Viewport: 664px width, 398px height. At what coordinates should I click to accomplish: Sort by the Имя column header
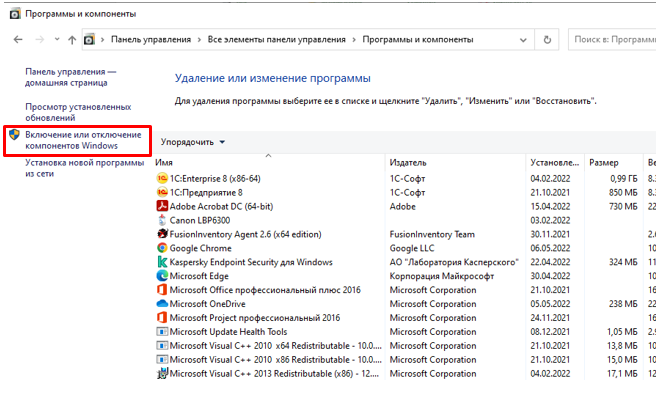point(164,163)
